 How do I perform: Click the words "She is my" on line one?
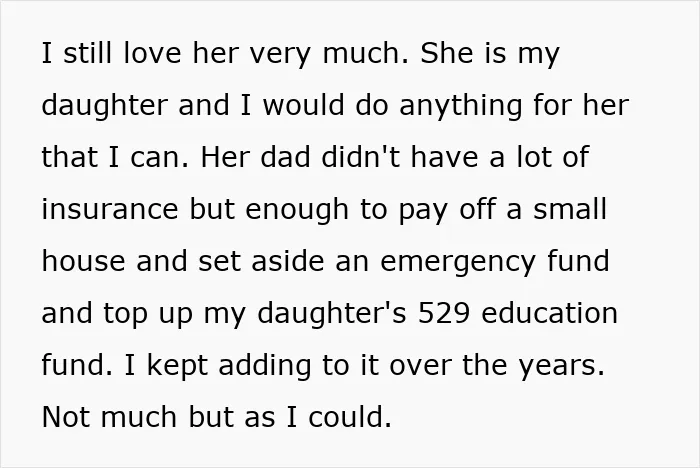[490, 54]
